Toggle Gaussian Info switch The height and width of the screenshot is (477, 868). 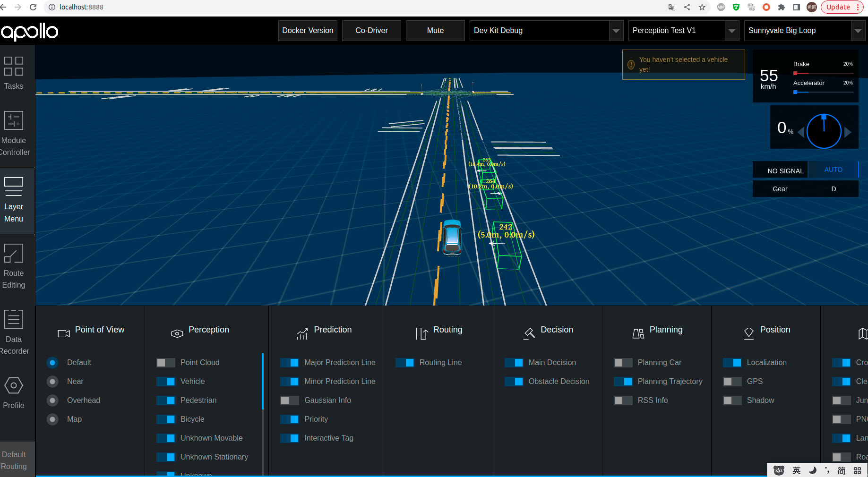click(x=290, y=400)
